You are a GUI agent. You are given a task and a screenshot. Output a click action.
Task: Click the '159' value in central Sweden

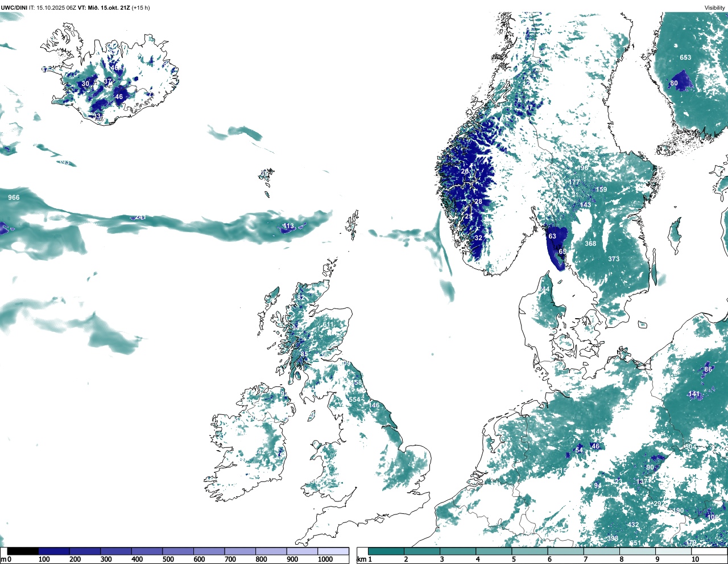pyautogui.click(x=601, y=190)
